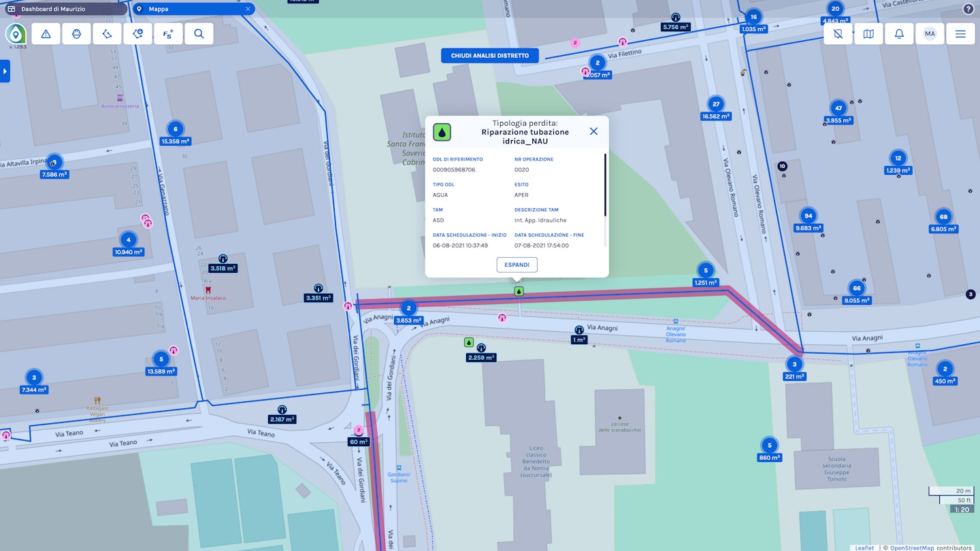Click the cluster 5 with 860 m³

coord(769,446)
